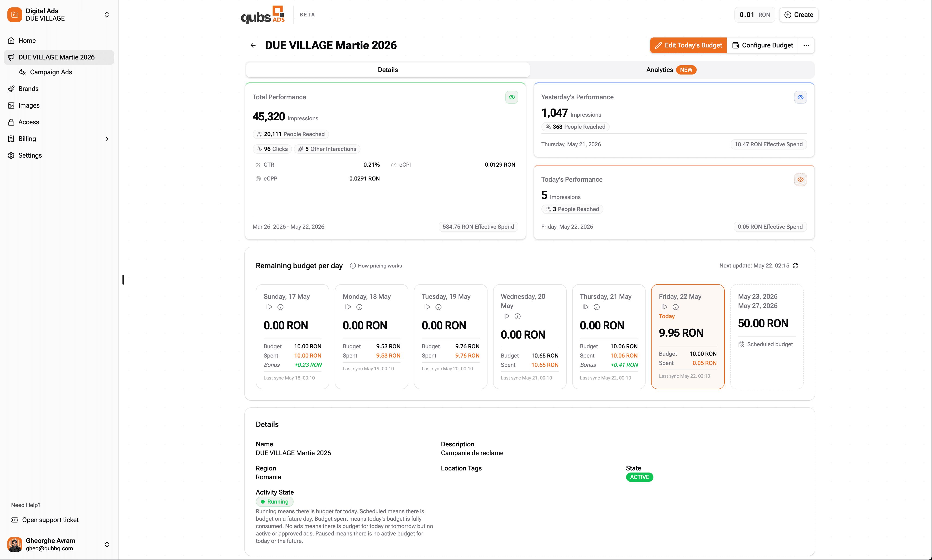Click Configure Budget button
The height and width of the screenshot is (560, 932).
(x=762, y=45)
